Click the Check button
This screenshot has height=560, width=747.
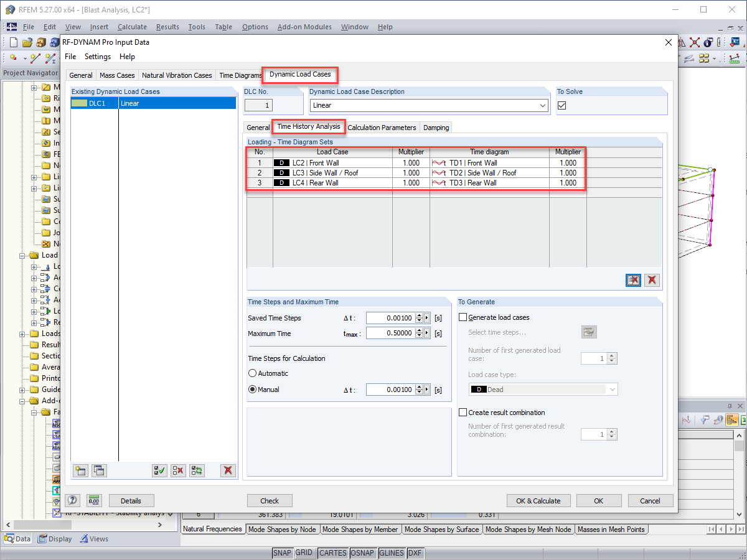[270, 501]
